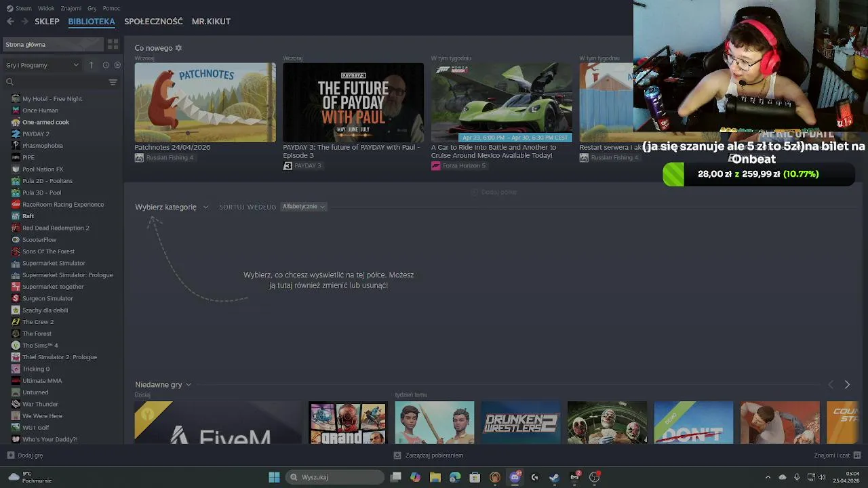Open Znajomi i czat friends icon
The height and width of the screenshot is (488, 868).
(x=857, y=455)
